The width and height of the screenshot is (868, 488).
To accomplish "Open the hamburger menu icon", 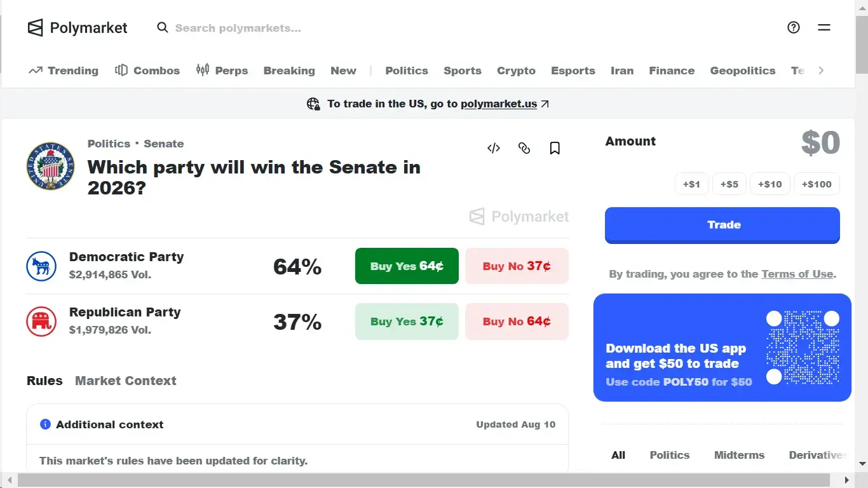I will [824, 27].
